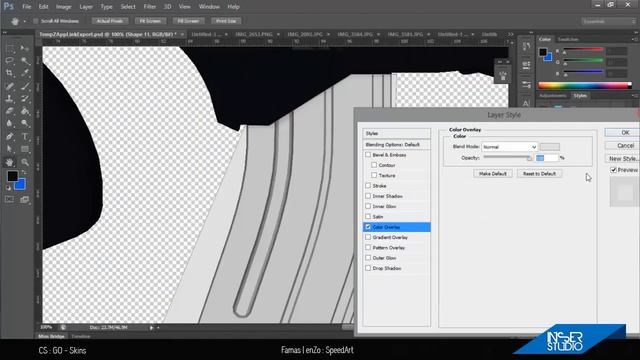The image size is (640, 360).
Task: Open the Image menu
Action: point(63,7)
